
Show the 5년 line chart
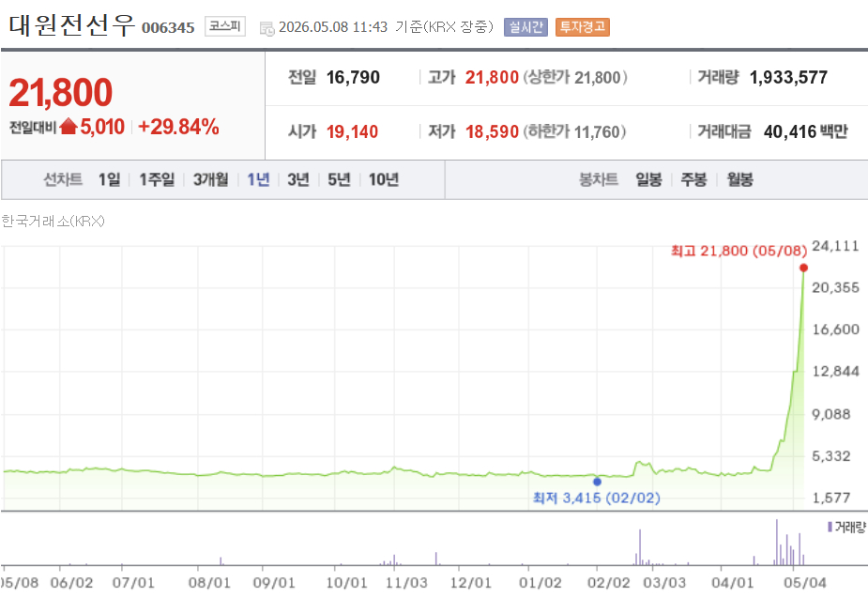pyautogui.click(x=339, y=179)
